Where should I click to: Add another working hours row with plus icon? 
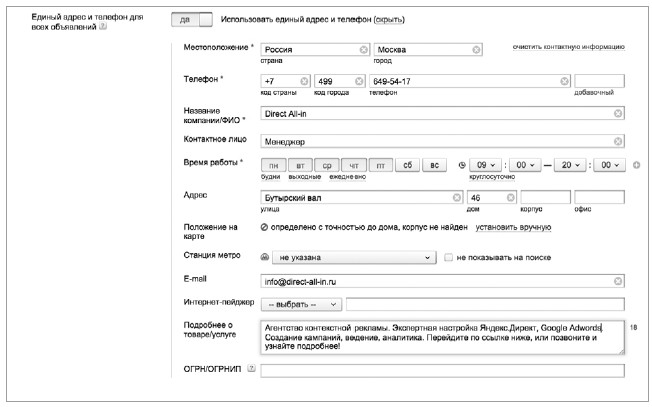pos(637,165)
